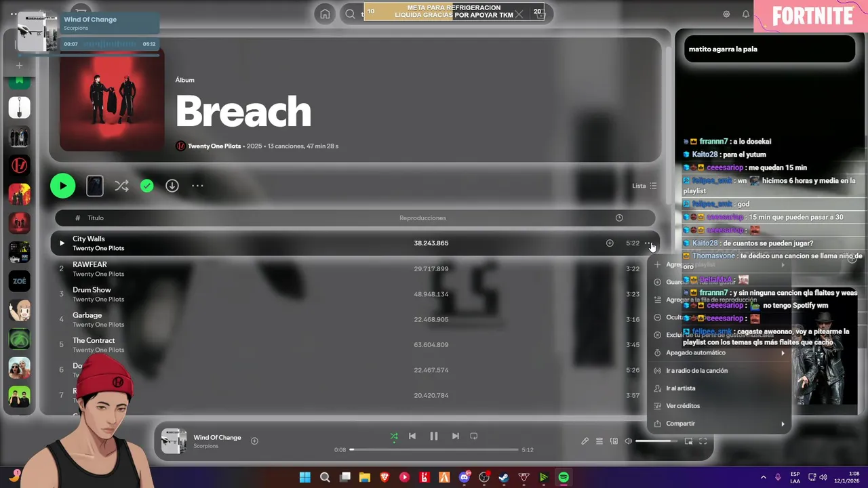Image resolution: width=868 pixels, height=488 pixels.
Task: Open Steam from taskbar
Action: click(504, 478)
